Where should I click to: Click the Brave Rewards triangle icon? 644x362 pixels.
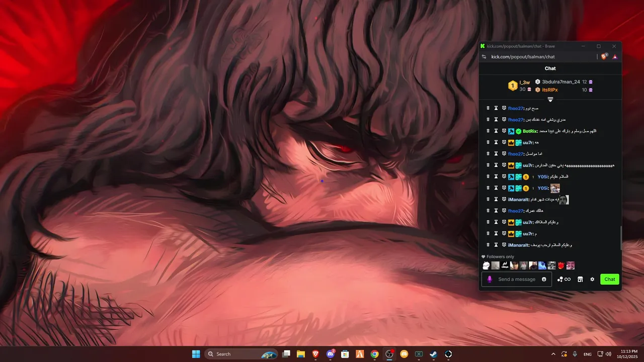pyautogui.click(x=615, y=57)
